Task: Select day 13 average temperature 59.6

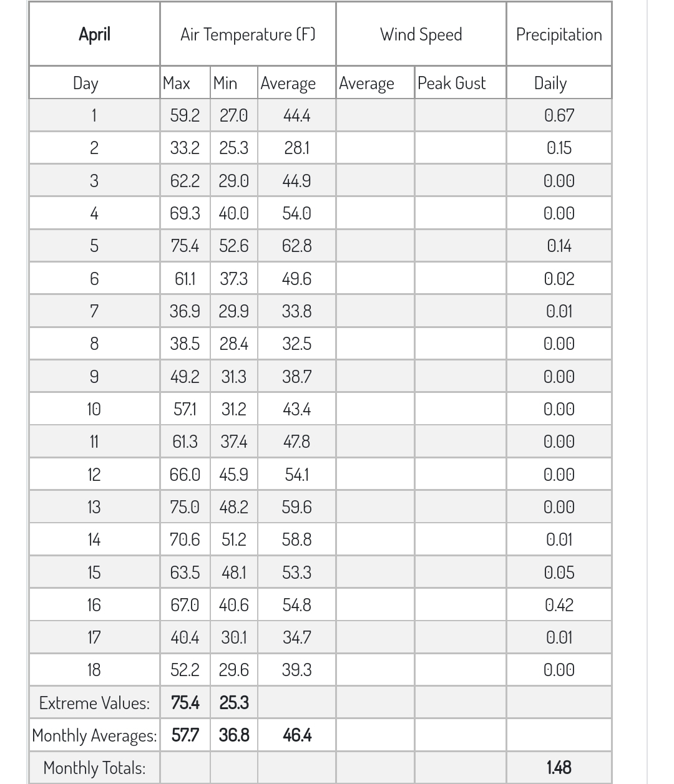Action: coord(296,507)
